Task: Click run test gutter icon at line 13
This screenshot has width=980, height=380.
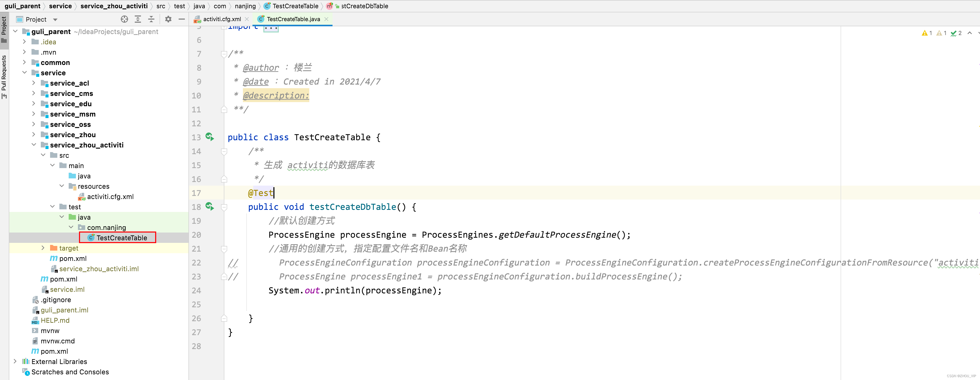Action: tap(210, 137)
